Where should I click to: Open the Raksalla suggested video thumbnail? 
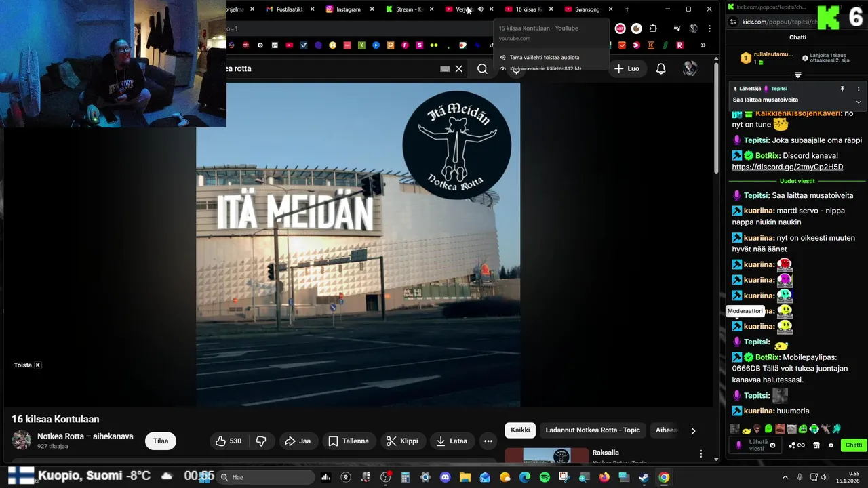(x=547, y=455)
